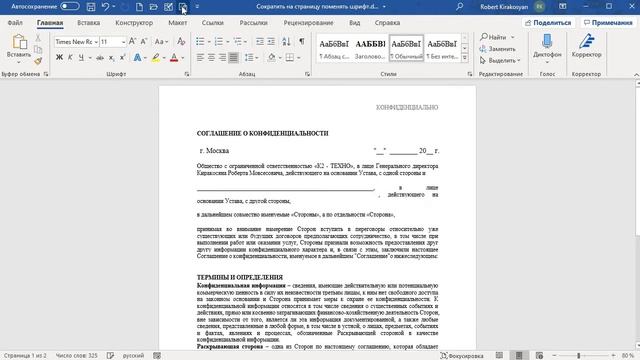The width and height of the screenshot is (640, 360).
Task: Toggle bold Ж formatting
Action: 59,58
